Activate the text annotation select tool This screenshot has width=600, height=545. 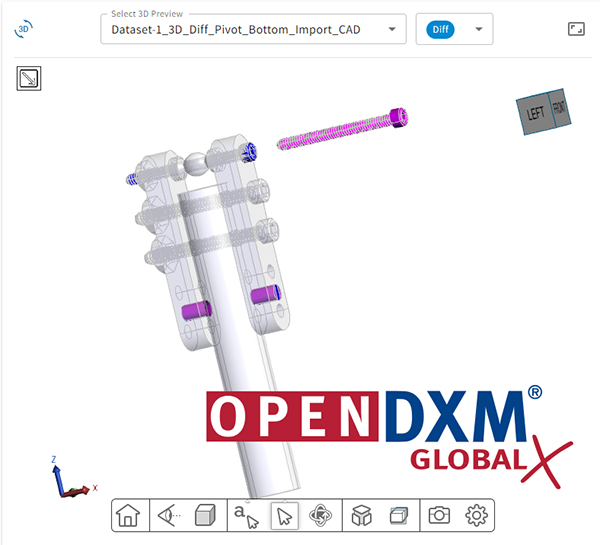(246, 516)
